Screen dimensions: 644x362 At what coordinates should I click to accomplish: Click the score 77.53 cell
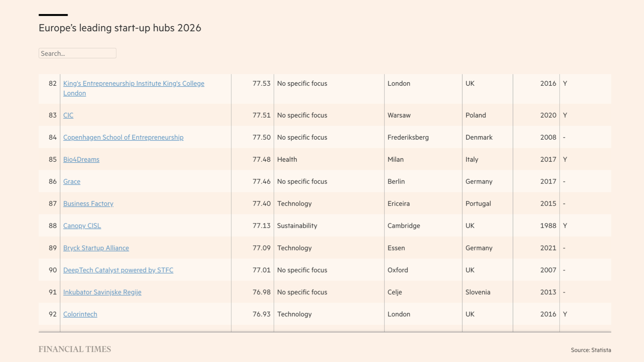click(x=261, y=83)
